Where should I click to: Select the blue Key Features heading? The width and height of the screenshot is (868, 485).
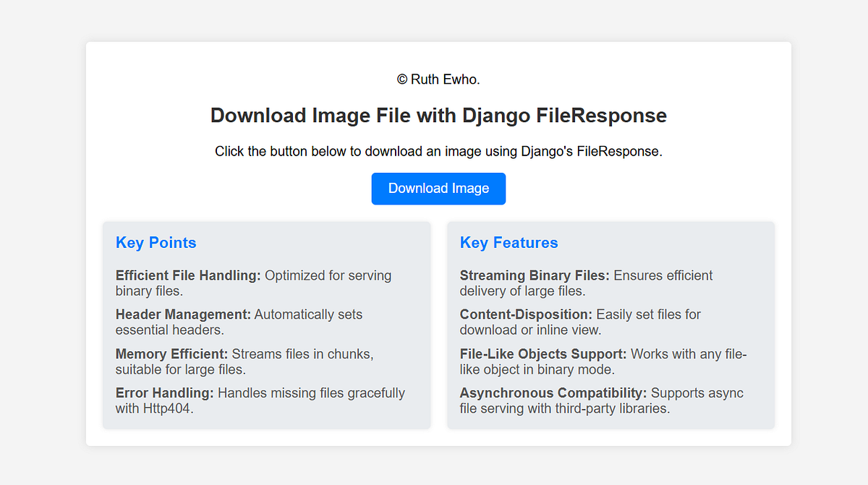[x=509, y=243]
